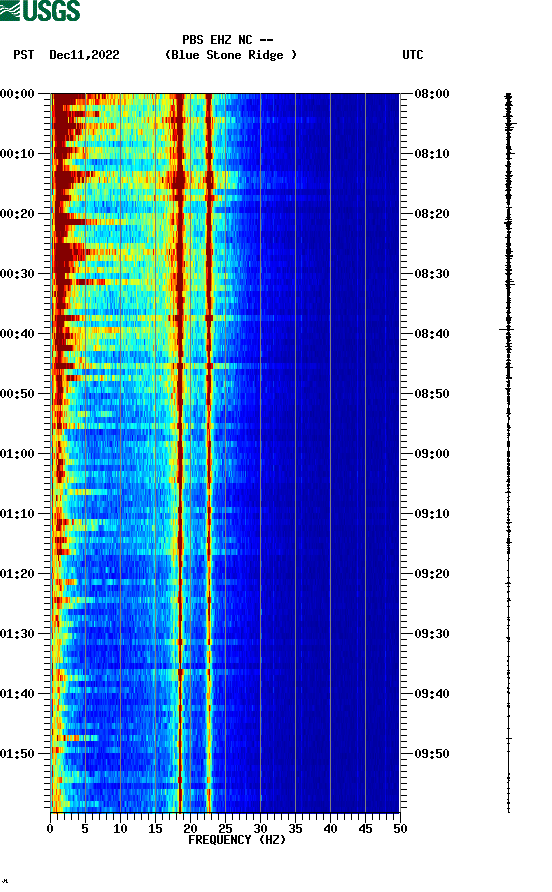Click the '09:00' UTC time label
The image size is (552, 892).
432,453
